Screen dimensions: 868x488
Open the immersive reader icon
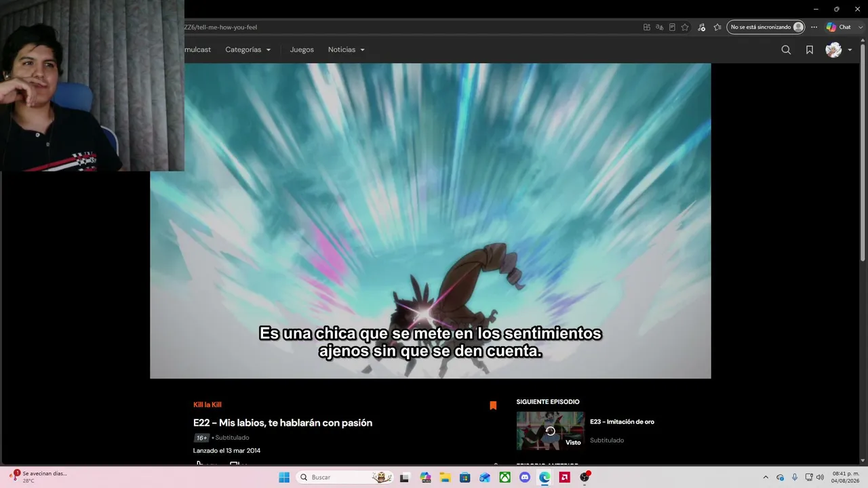(672, 27)
